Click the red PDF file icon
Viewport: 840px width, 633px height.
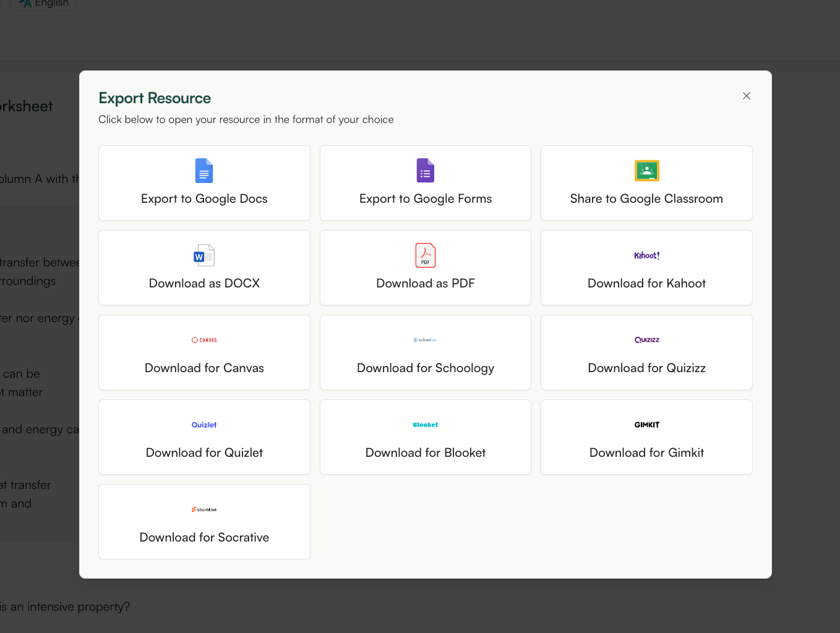(x=425, y=255)
